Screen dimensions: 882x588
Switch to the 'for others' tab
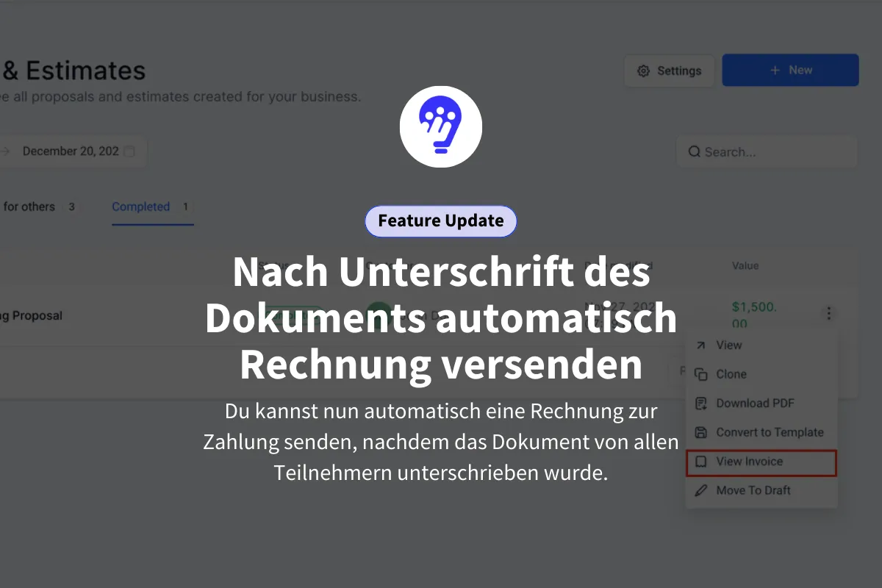pos(40,207)
